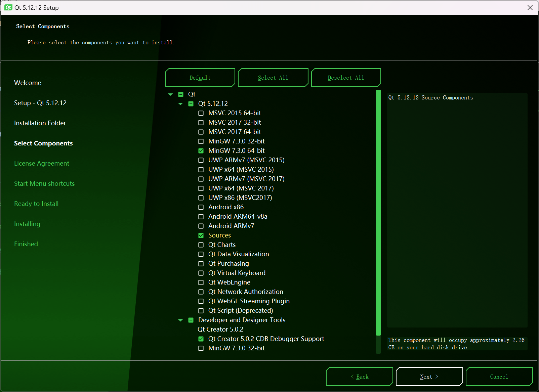Uncheck Qt Creator 5.0.2 CDB Debugger Support

click(201, 339)
